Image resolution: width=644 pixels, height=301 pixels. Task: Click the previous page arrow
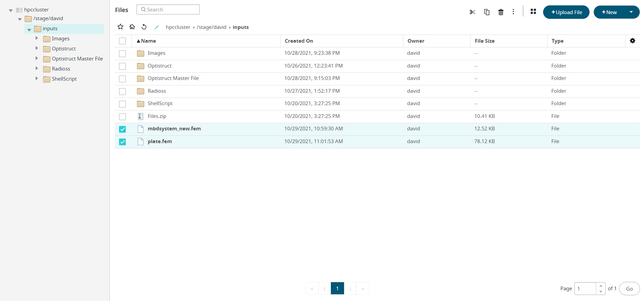(325, 288)
